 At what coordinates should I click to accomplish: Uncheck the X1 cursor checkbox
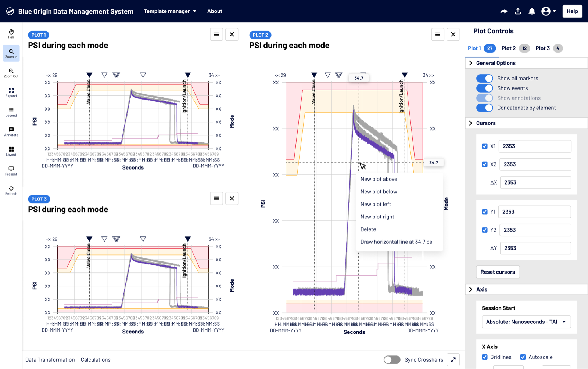point(485,146)
